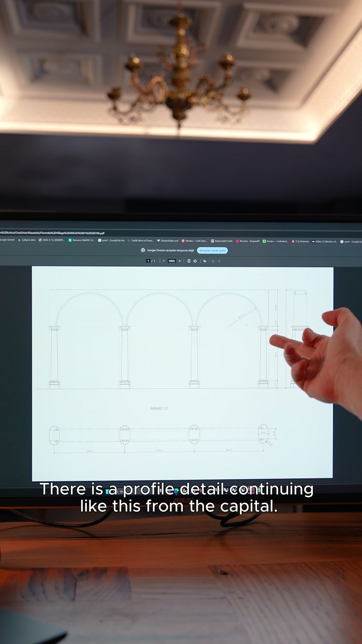Click the zoom in plus button in PDF toolbar

tap(180, 261)
